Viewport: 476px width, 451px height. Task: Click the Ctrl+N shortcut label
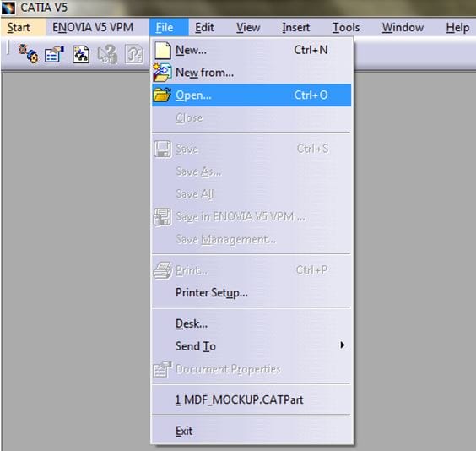(x=311, y=50)
